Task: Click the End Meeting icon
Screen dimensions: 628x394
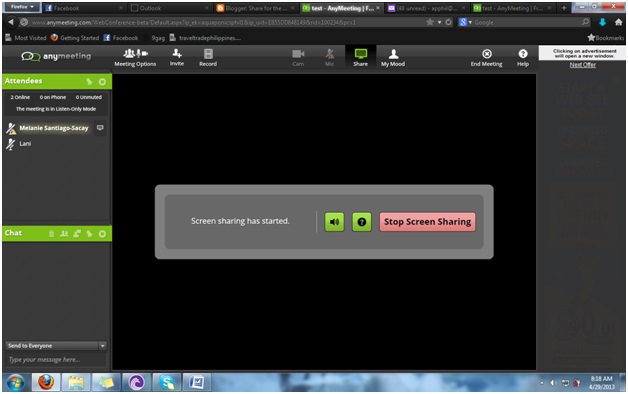Action: (x=486, y=58)
